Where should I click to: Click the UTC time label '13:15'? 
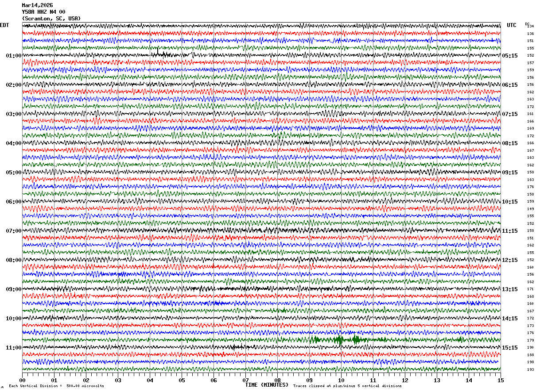coord(510,289)
